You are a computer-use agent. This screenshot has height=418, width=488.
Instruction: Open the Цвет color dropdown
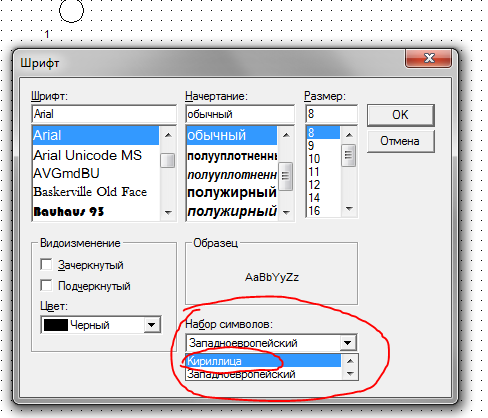(x=152, y=325)
